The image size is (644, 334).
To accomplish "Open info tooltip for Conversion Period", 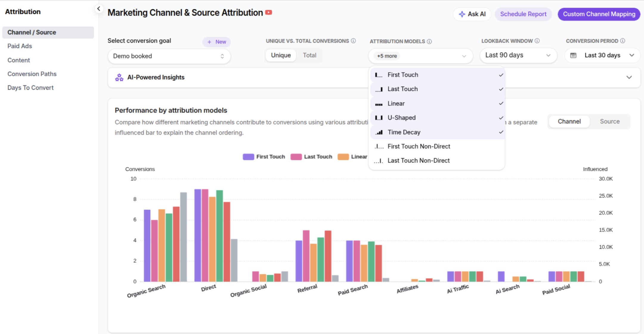I will [623, 41].
